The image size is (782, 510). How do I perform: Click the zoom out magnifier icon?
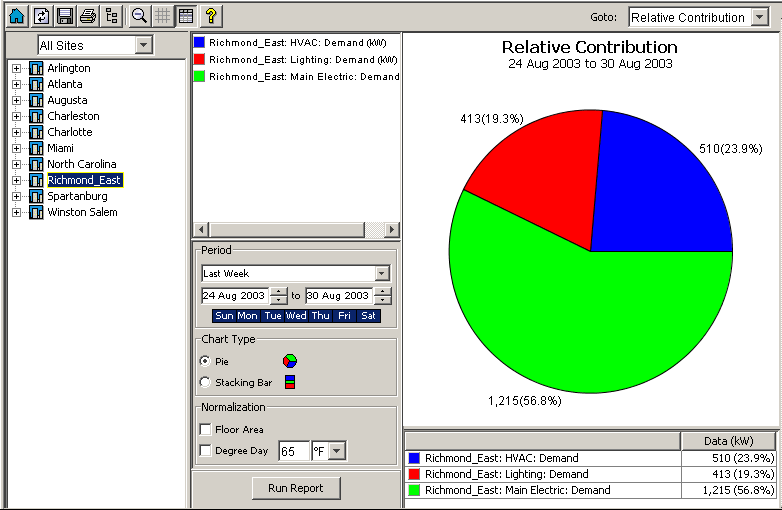pos(140,16)
